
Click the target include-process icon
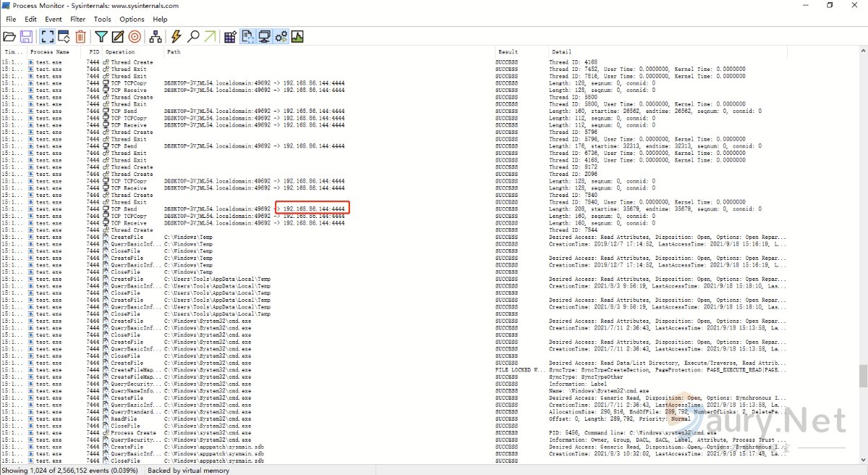[135, 36]
